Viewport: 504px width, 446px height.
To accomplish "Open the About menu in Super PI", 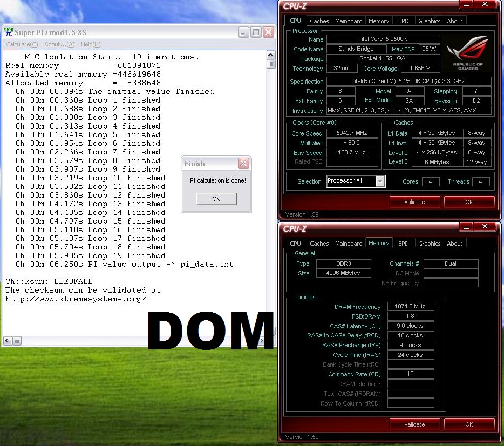I will tap(59, 44).
